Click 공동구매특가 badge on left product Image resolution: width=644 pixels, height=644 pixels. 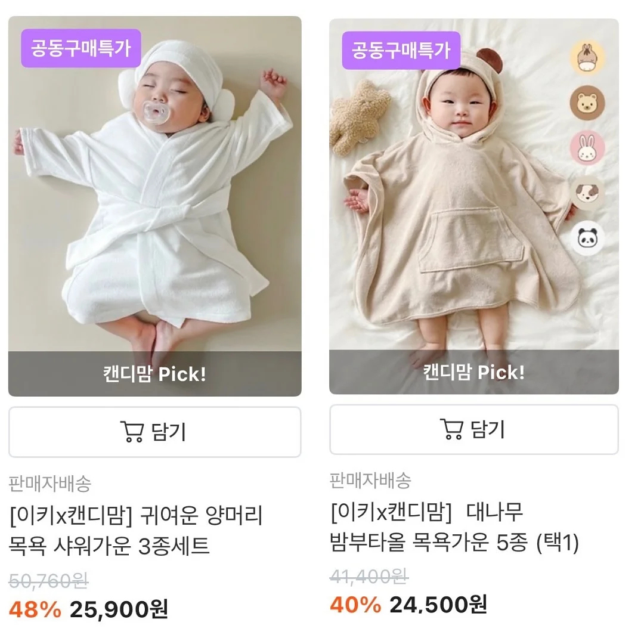coord(81,48)
